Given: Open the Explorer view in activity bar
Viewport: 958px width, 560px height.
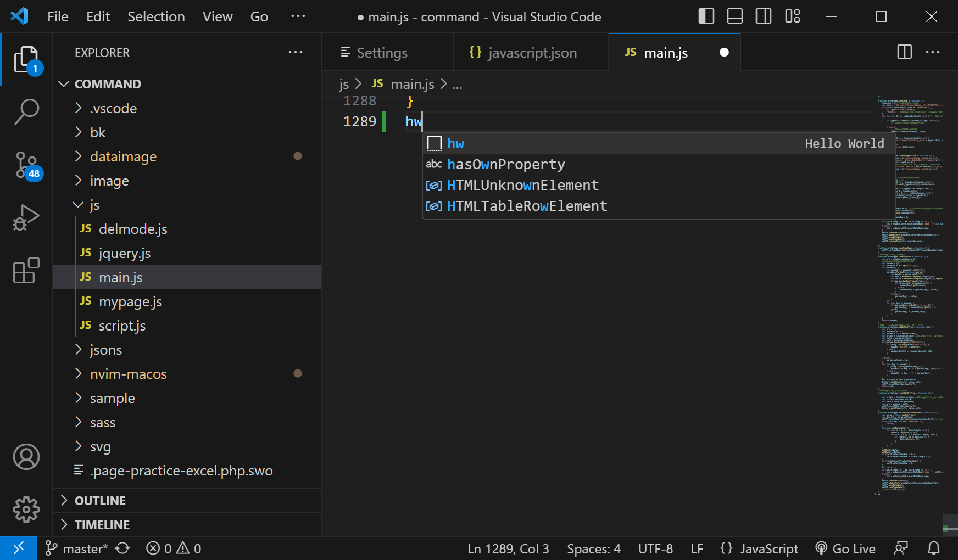Looking at the screenshot, I should point(26,59).
